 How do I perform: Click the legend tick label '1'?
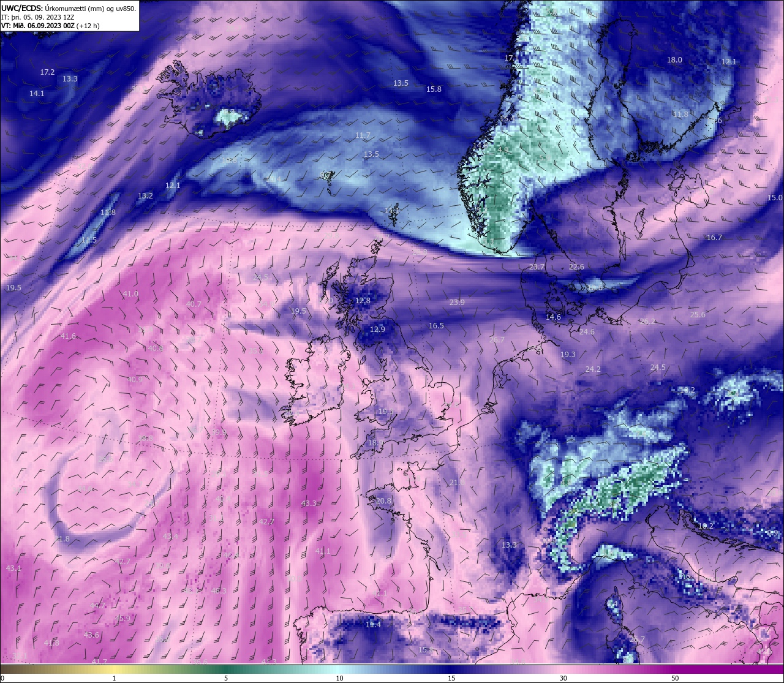pyautogui.click(x=114, y=678)
